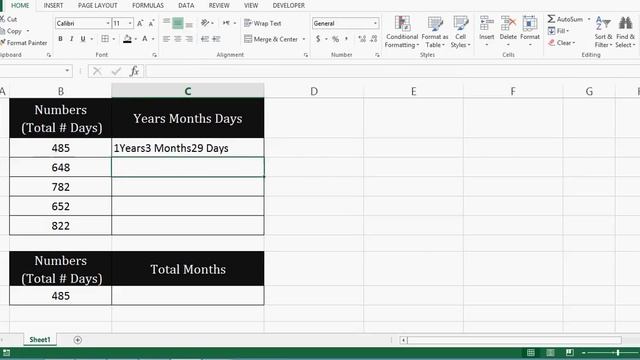Select Top Align icon

[x=166, y=23]
